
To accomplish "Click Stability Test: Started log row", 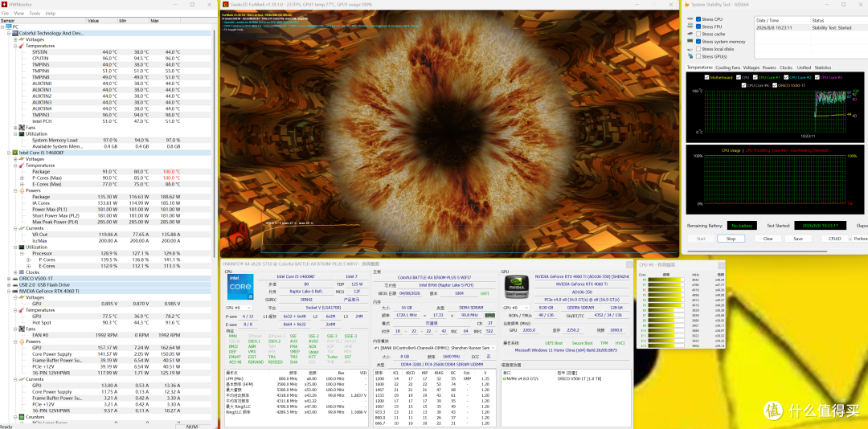I will [811, 27].
